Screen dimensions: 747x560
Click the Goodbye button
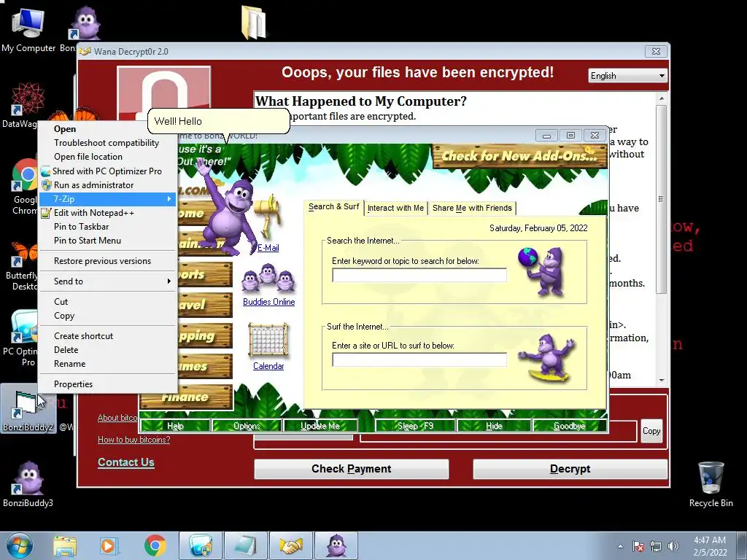pos(569,426)
